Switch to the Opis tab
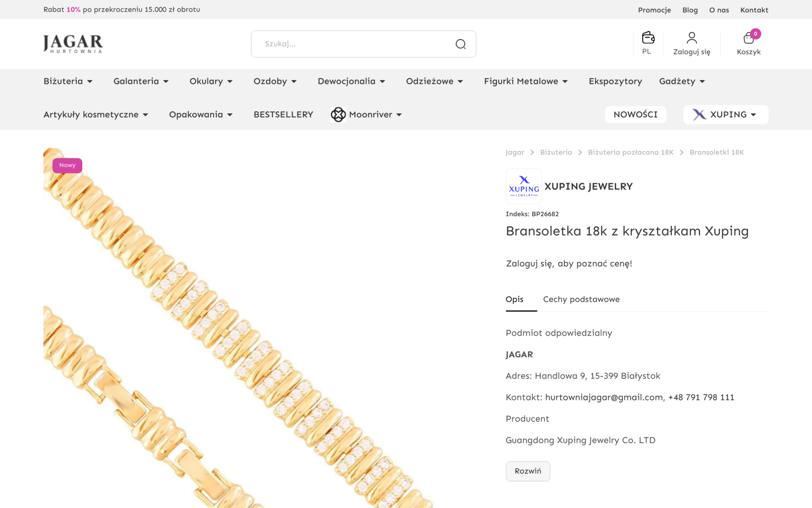The image size is (812, 508). pos(514,300)
